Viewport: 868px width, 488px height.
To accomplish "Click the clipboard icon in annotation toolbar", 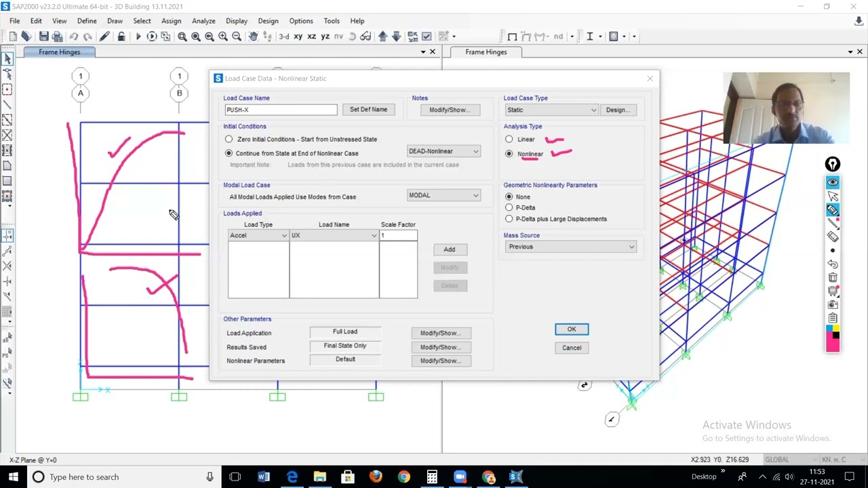I will point(833,318).
